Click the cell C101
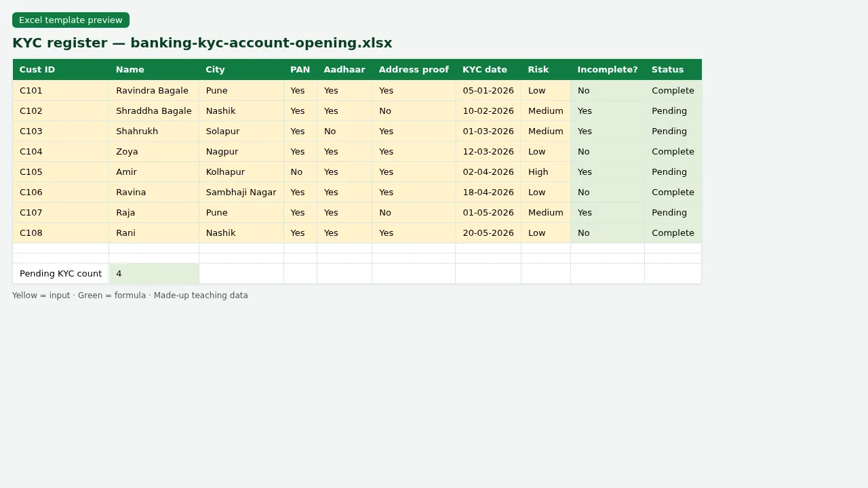This screenshot has width=868, height=488. [61, 91]
